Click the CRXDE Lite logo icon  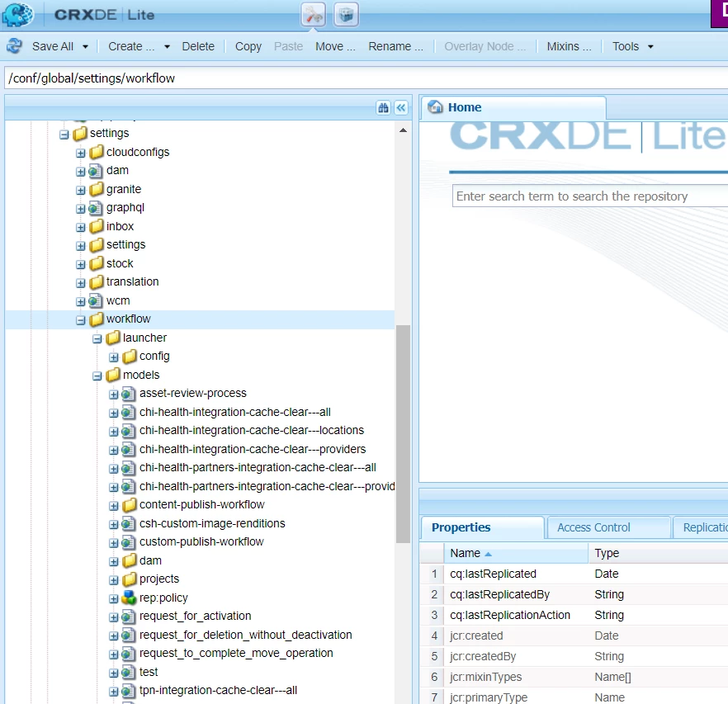point(17,14)
